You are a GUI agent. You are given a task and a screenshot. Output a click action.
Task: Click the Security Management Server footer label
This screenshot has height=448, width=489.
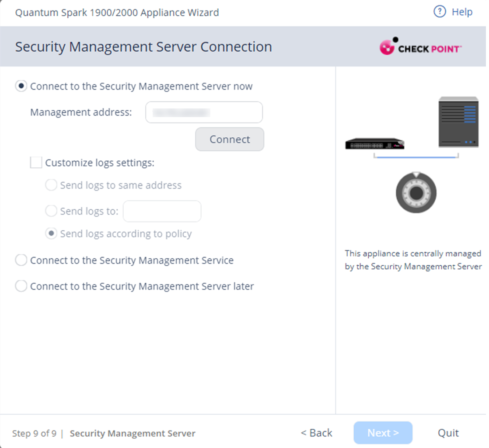click(133, 433)
